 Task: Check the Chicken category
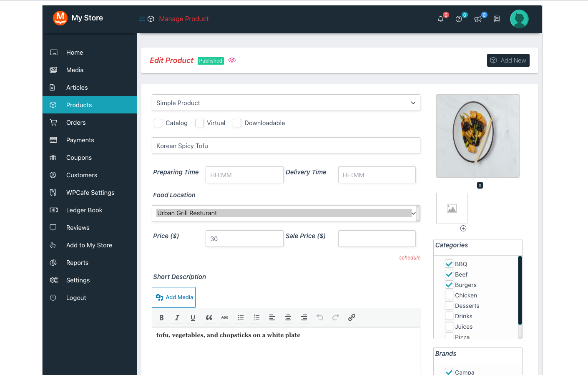tap(449, 295)
